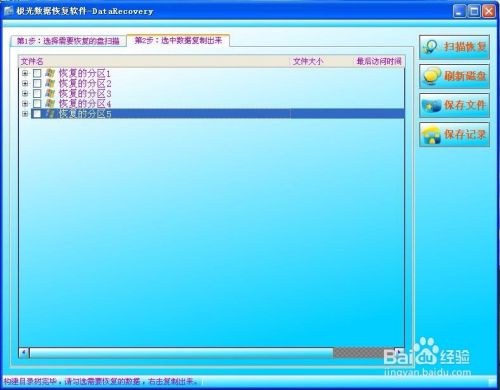The image size is (500, 390).
Task: Click the partition icon beside 恢复的分区3
Action: click(x=50, y=93)
